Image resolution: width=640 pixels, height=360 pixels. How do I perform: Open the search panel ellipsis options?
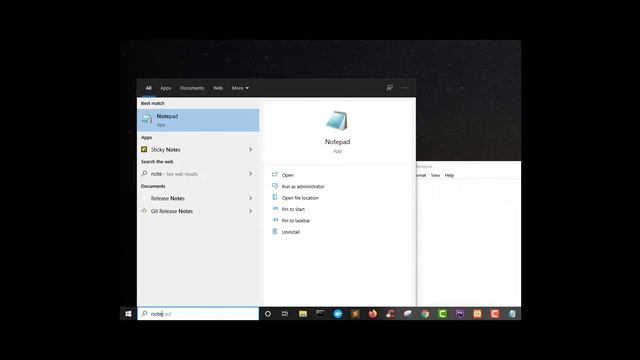pyautogui.click(x=404, y=88)
